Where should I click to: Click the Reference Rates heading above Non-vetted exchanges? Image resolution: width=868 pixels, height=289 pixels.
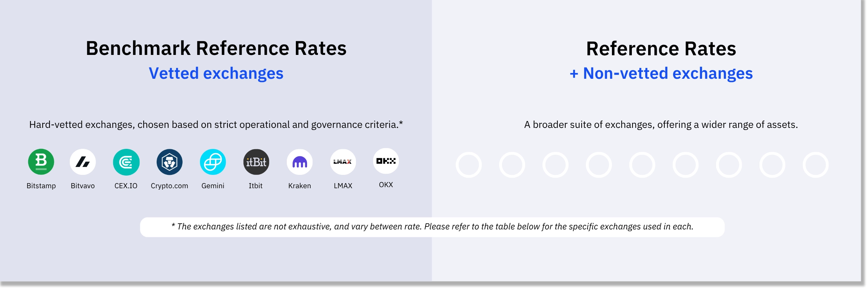point(661,49)
